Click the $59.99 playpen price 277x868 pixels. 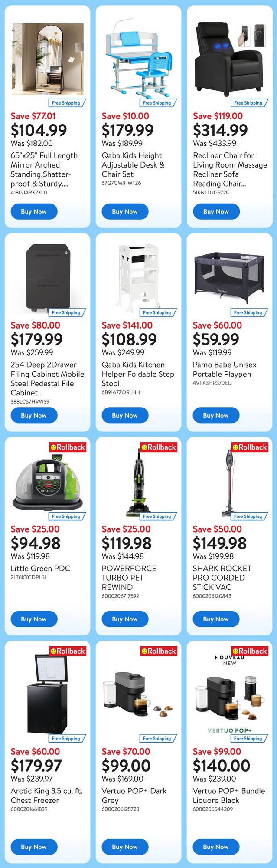tap(216, 339)
